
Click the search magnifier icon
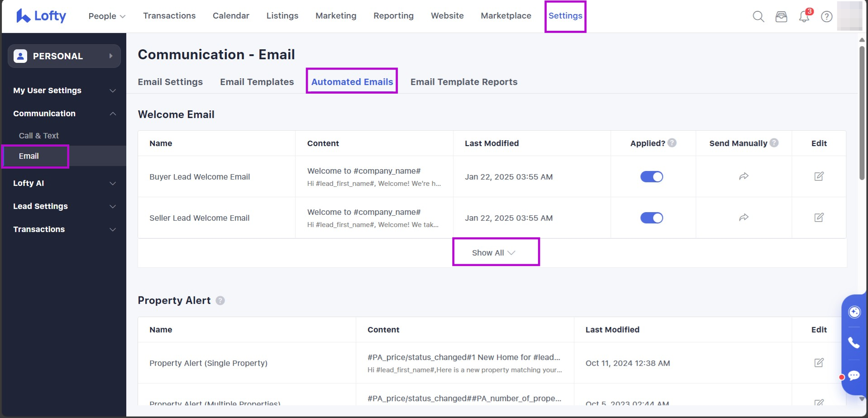(758, 17)
